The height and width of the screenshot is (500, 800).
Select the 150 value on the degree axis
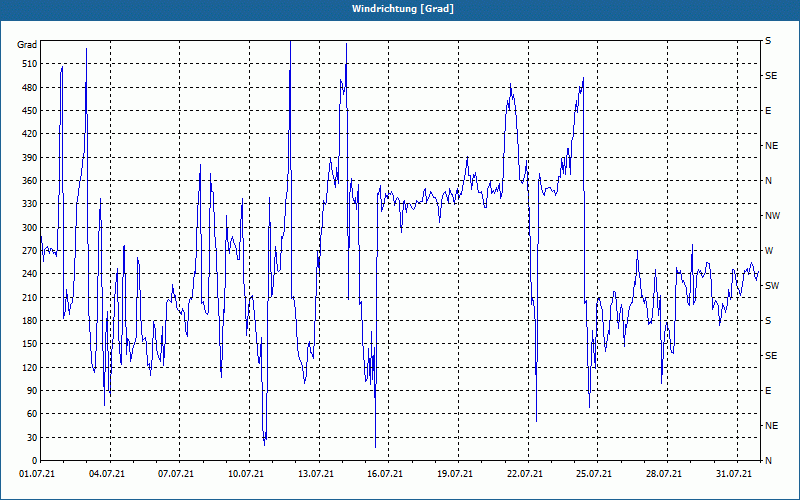coord(30,344)
